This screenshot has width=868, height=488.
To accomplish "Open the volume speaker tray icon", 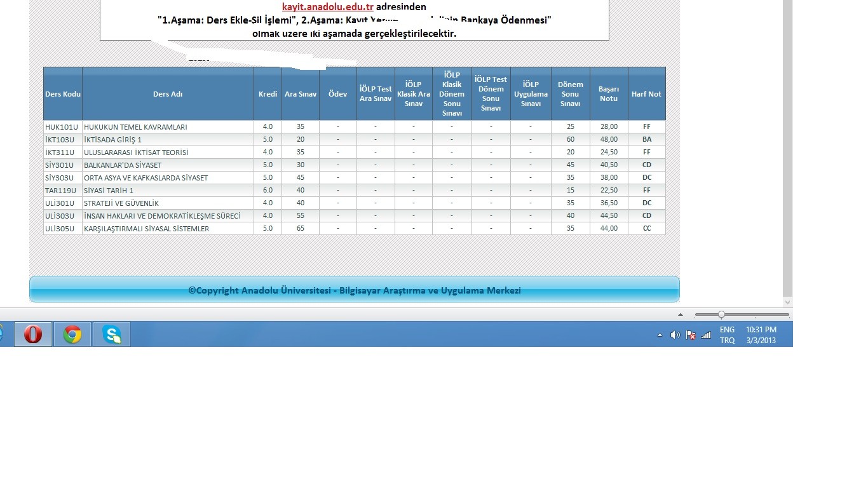I will (x=675, y=335).
